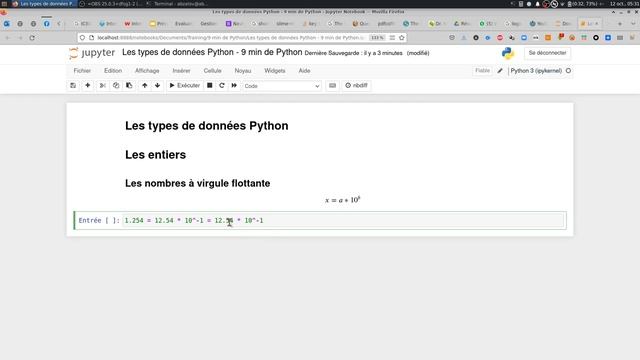This screenshot has width=640, height=360.
Task: Go forward in browser history
Action: [x=20, y=38]
